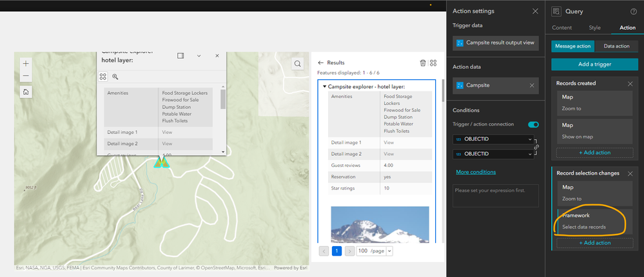The image size is (644, 277).
Task: Remove Campsite action data with X
Action: (532, 86)
